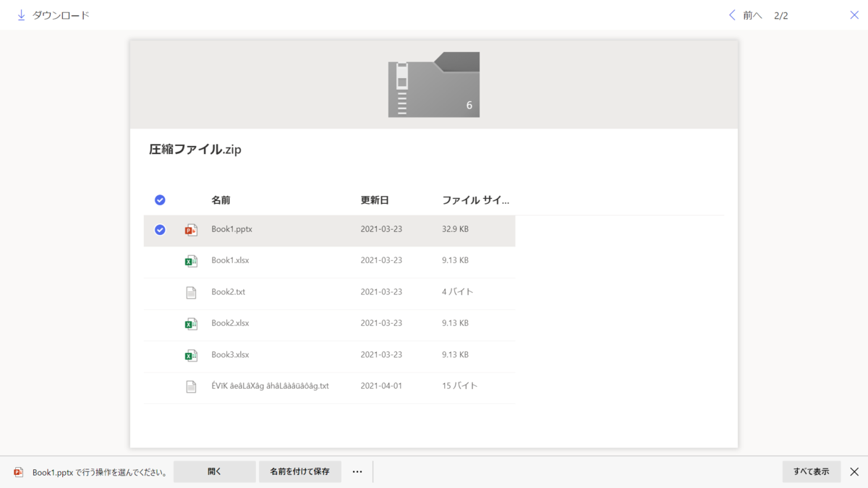Viewport: 868px width, 488px height.
Task: Click the 15 バイト size cell
Action: (x=460, y=386)
